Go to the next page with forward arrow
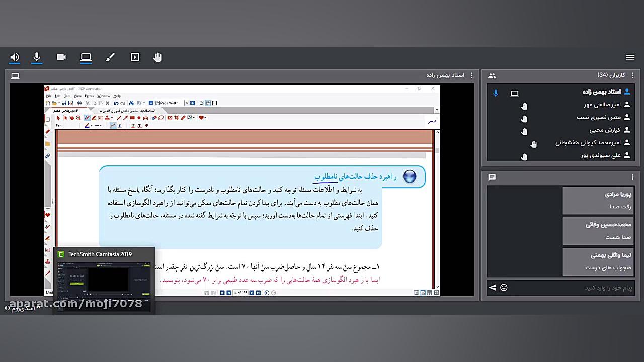The image size is (644, 362). (252, 293)
